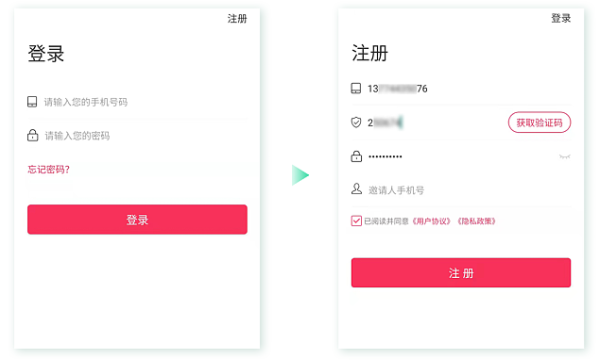Click the red 登录 button
Viewport: 600px width, 360px height.
tap(137, 219)
